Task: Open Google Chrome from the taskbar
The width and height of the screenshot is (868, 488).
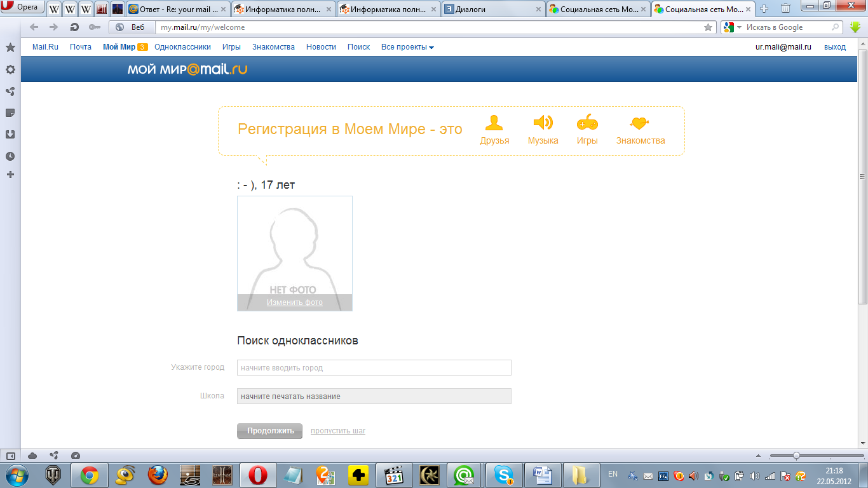Action: coord(89,475)
